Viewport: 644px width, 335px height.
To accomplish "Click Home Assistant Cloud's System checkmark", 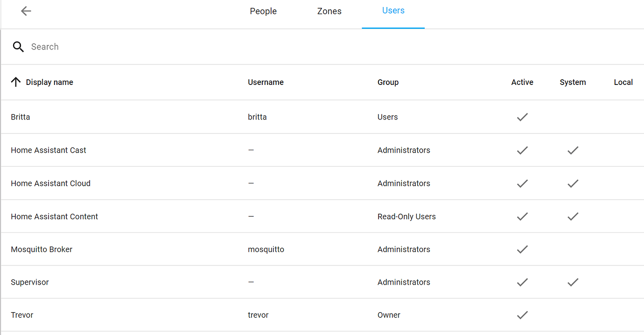I will tap(573, 183).
